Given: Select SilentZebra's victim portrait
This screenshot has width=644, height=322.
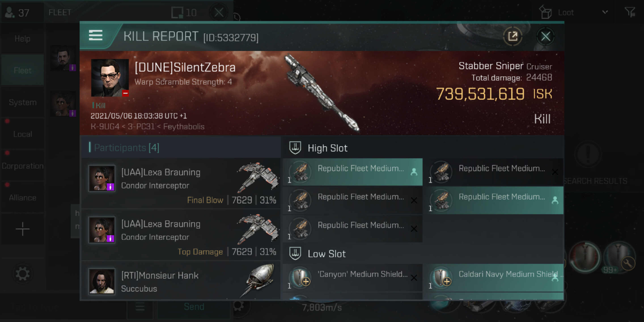Looking at the screenshot, I should pos(110,78).
